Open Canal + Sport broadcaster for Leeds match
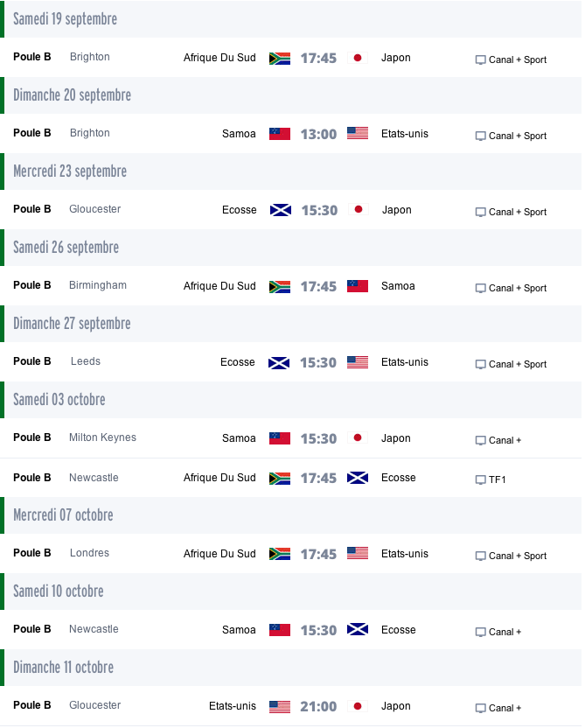The width and height of the screenshot is (585, 728). pyautogui.click(x=518, y=364)
